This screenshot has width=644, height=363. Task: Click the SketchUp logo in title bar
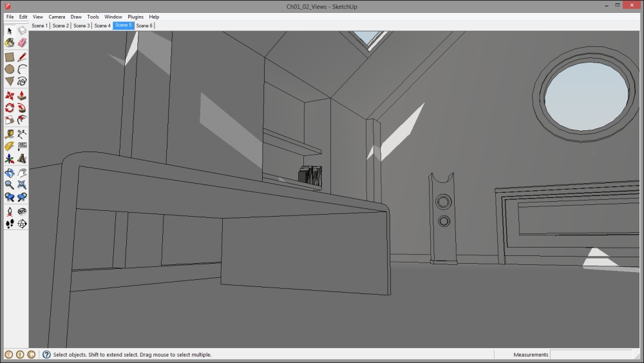[7, 6]
